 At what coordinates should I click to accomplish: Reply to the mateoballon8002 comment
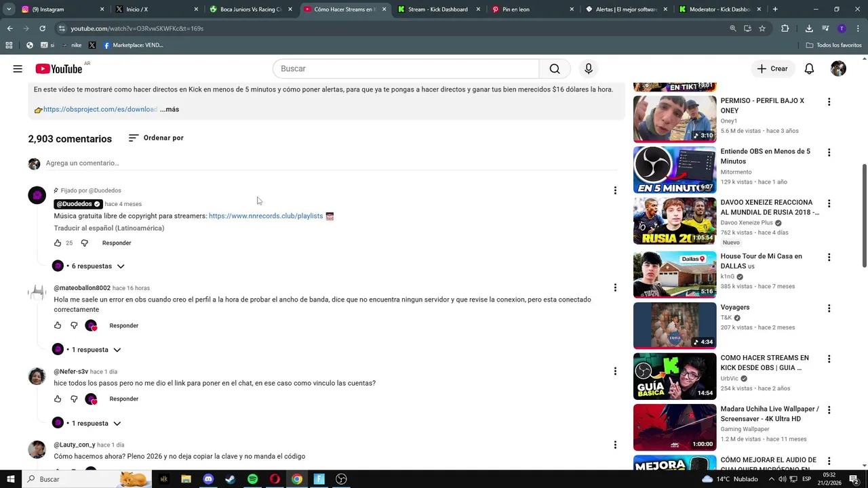point(124,325)
